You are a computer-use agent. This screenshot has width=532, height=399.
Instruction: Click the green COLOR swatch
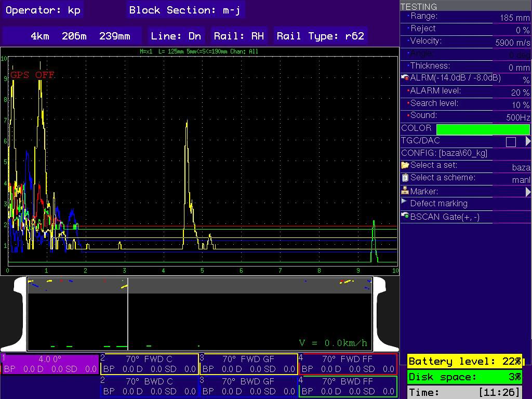(x=483, y=129)
